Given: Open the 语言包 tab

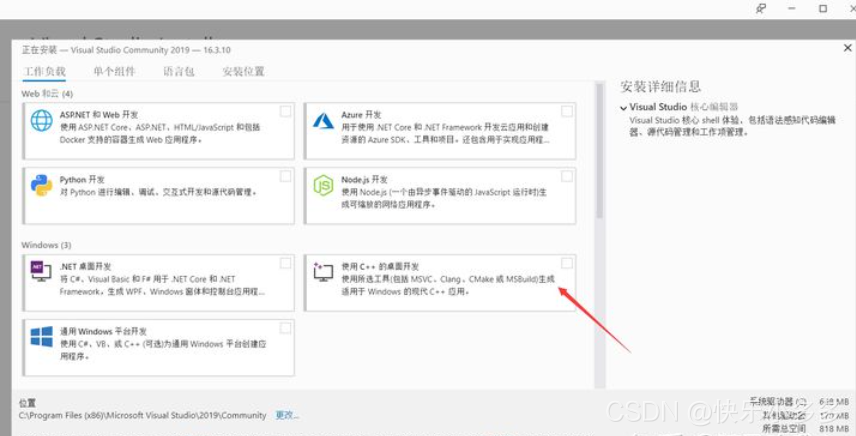Looking at the screenshot, I should pyautogui.click(x=179, y=71).
